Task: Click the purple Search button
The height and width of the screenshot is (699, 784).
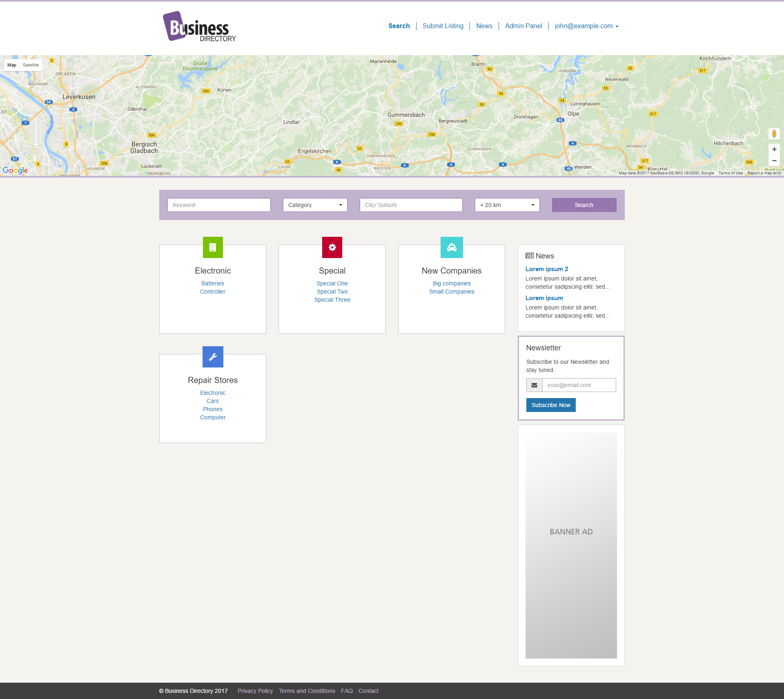Action: (x=584, y=205)
